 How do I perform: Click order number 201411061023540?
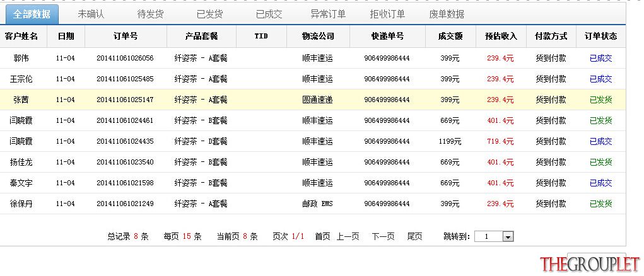point(126,163)
